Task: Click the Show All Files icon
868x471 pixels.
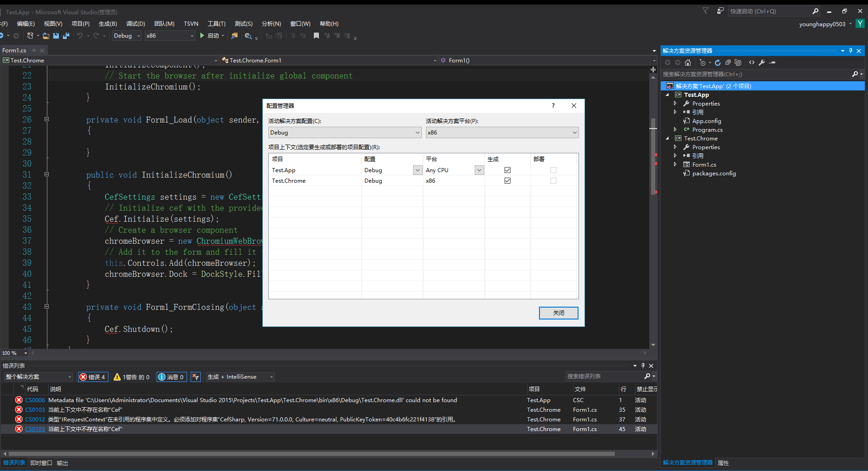Action: (x=738, y=62)
